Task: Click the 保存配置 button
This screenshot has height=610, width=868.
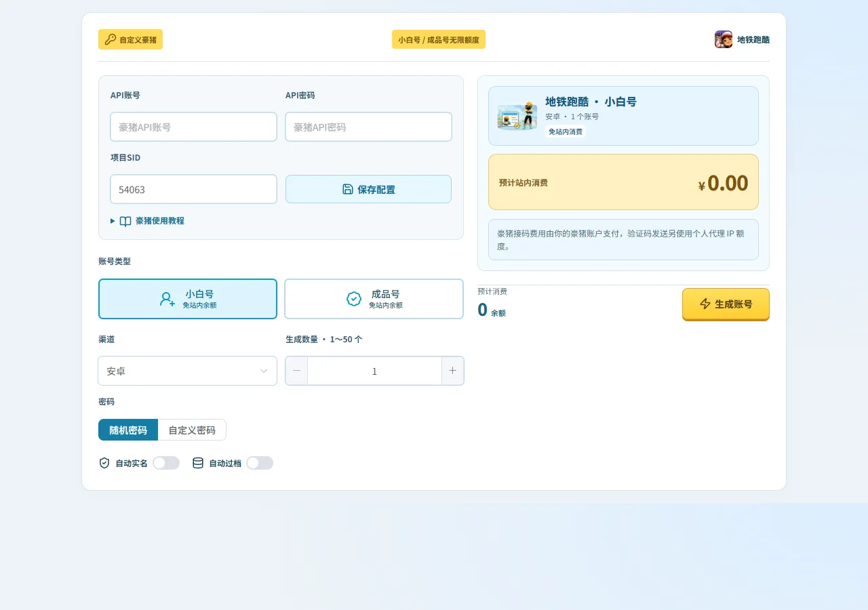Action: coord(368,189)
